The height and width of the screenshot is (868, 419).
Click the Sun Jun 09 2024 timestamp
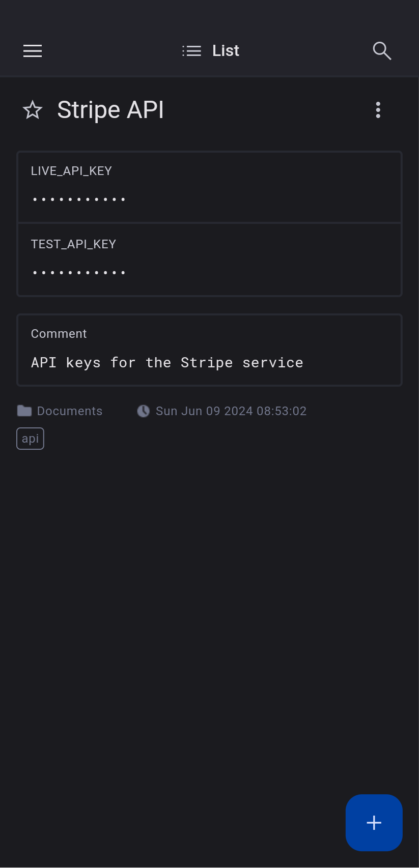point(231,411)
